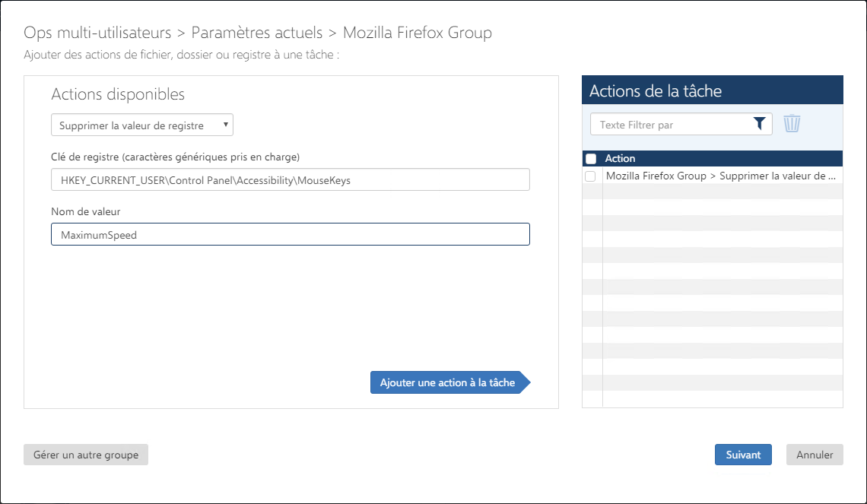
Task: Open the 'Supprimer la valeur de registre' dropdown
Action: click(x=141, y=125)
